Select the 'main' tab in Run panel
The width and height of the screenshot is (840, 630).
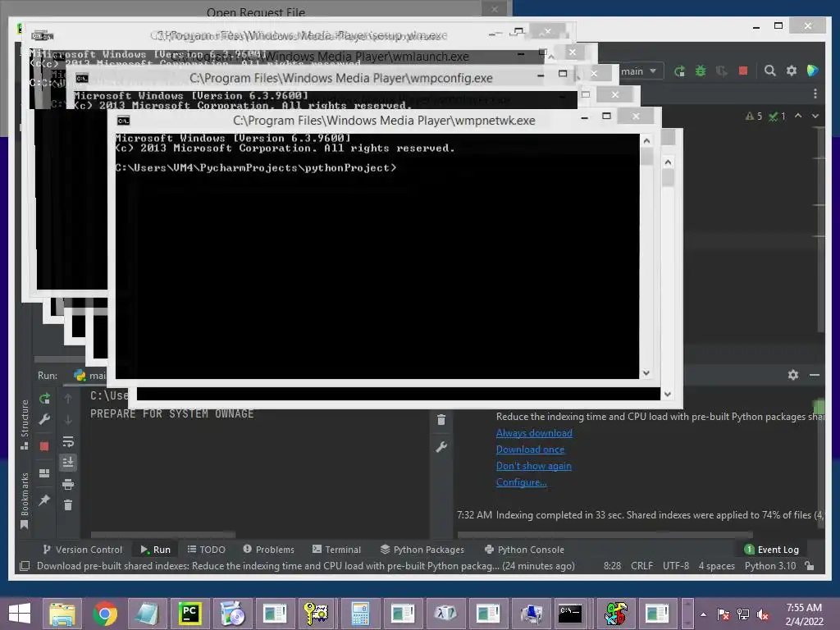pyautogui.click(x=90, y=376)
